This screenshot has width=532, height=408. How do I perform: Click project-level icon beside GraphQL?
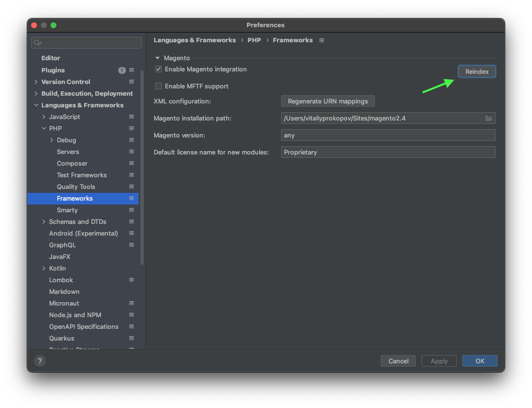tap(132, 245)
